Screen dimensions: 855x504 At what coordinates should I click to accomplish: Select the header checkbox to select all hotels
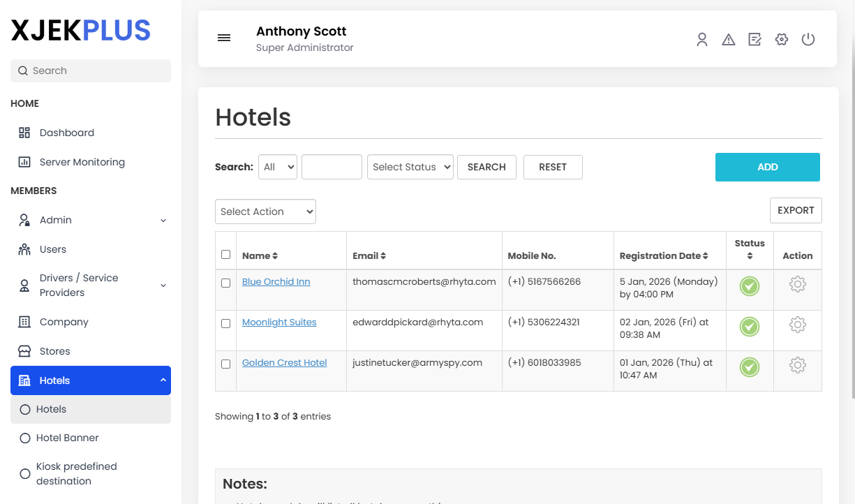click(225, 254)
